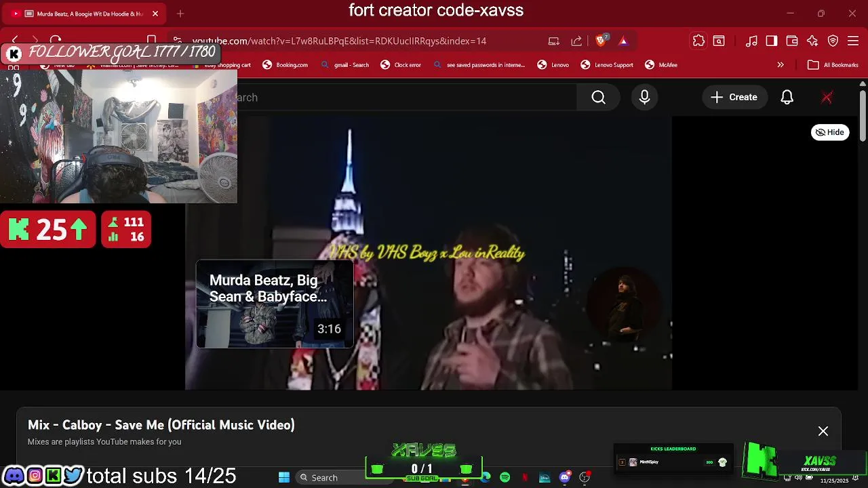Viewport: 868px width, 488px height.
Task: Click 'Mix - Calboy - Save Me' playlist title
Action: 161,425
